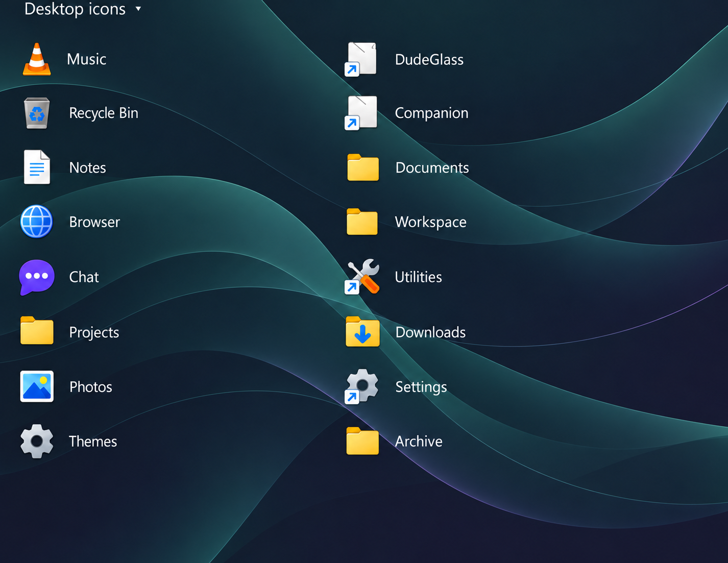Viewport: 728px width, 563px height.
Task: Open the Chat speech bubble icon
Action: 37,277
